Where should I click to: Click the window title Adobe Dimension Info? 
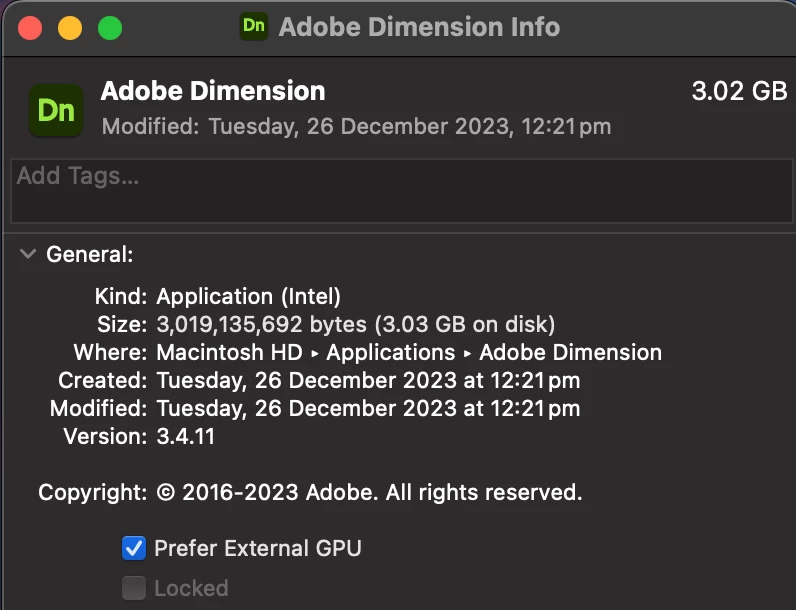[418, 27]
